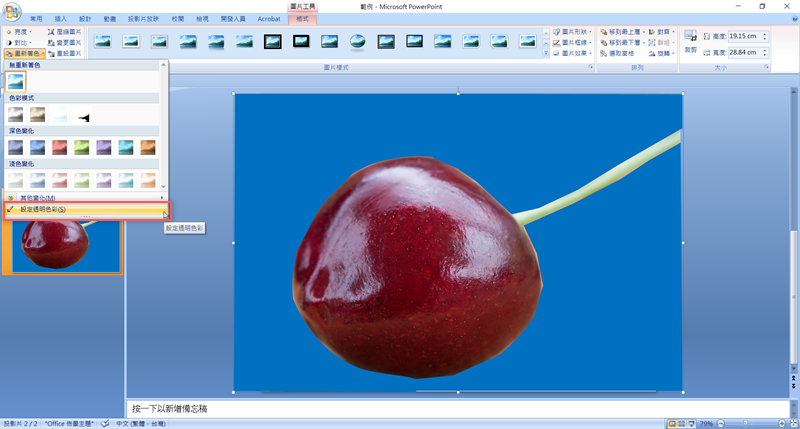
Task: Click the 變更圖片 change picture icon
Action: coord(67,43)
